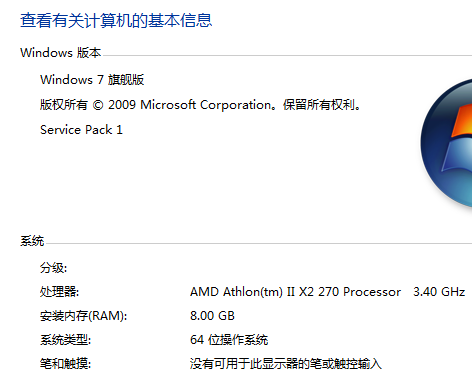Click the 安装内存(RAM) label
Image resolution: width=472 pixels, height=380 pixels.
pyautogui.click(x=83, y=316)
